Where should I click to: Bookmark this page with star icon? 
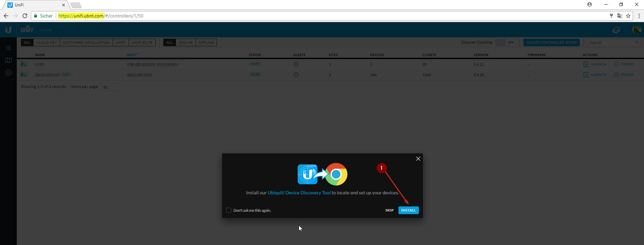click(x=628, y=16)
